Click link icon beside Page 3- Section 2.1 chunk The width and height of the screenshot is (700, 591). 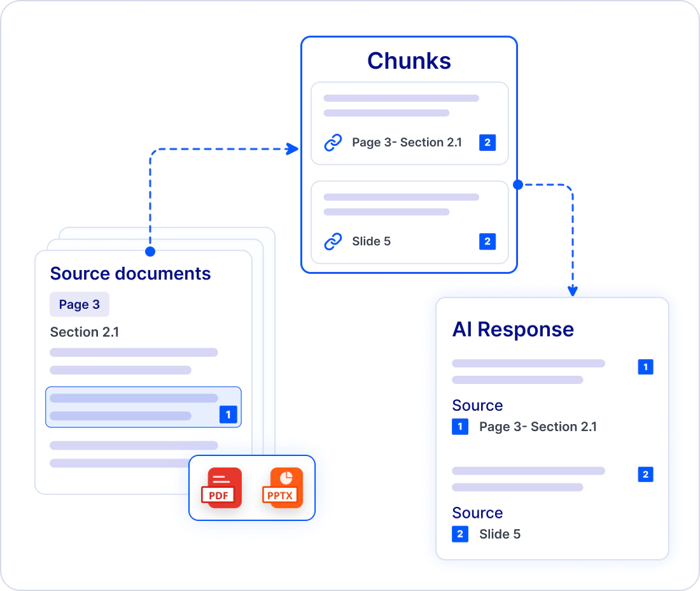(333, 143)
